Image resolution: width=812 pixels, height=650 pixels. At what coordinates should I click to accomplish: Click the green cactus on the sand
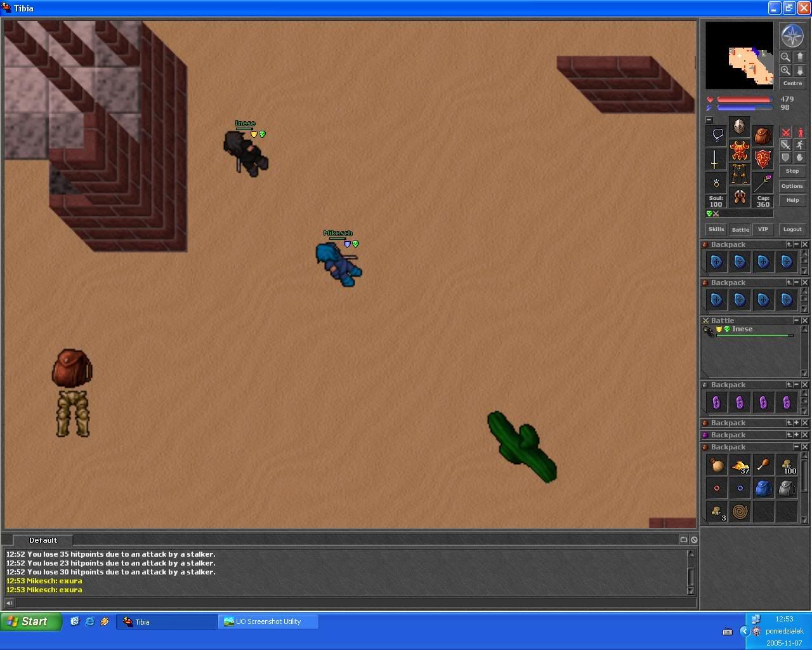(x=521, y=447)
